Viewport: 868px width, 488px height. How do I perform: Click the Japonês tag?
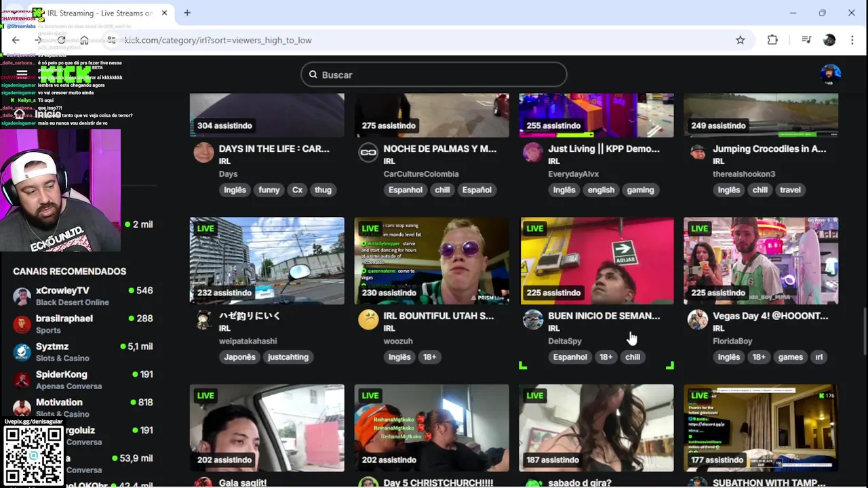pyautogui.click(x=240, y=357)
